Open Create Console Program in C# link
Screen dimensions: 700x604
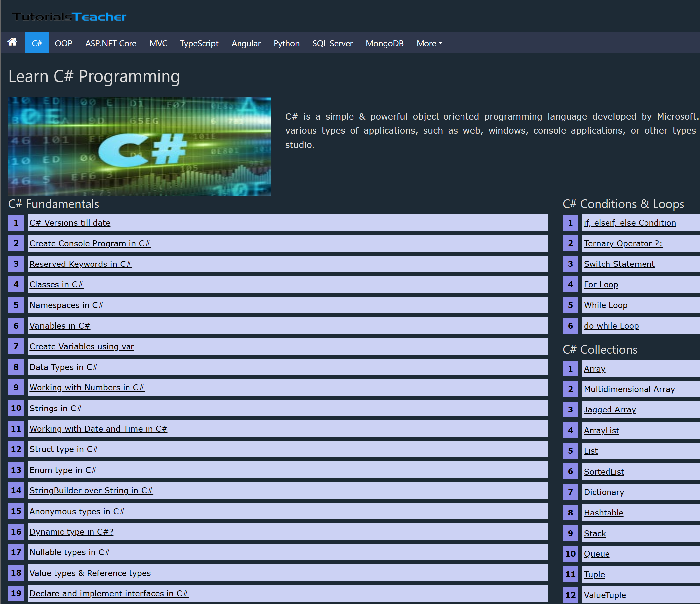90,244
